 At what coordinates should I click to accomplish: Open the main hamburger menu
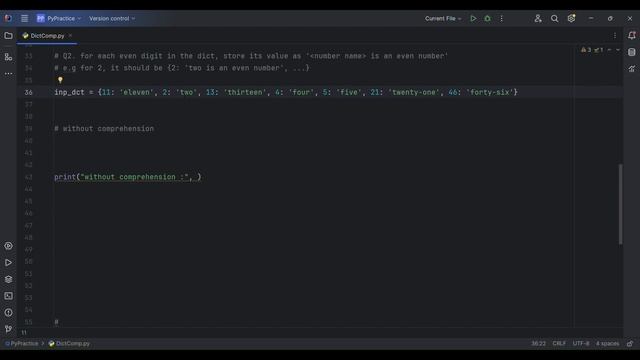[24, 18]
